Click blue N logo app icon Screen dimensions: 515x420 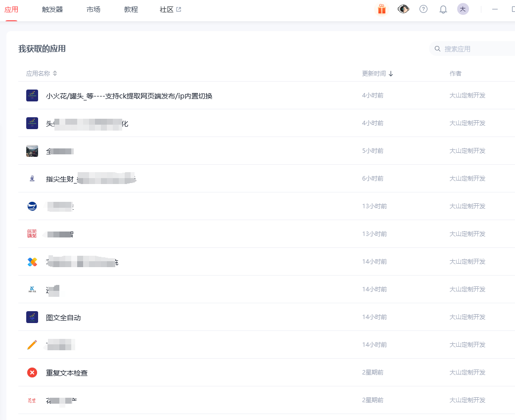pyautogui.click(x=32, y=289)
